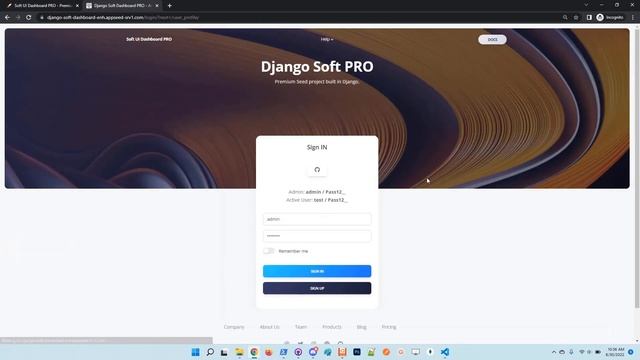Bookmark this page with the star icon
The height and width of the screenshot is (360, 640).
pyautogui.click(x=576, y=18)
